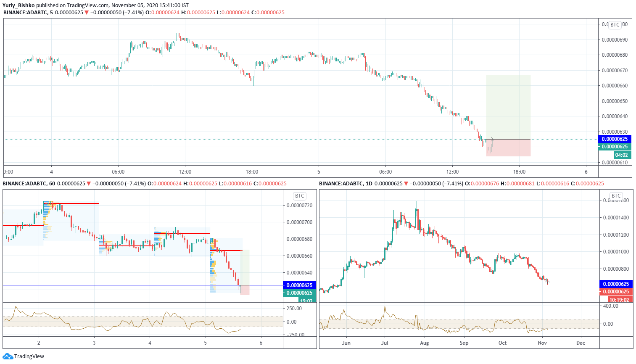Viewport: 636px width, 364px height.
Task: Click the BINANCE:ADABTC, 60 chart title
Action: [x=29, y=184]
